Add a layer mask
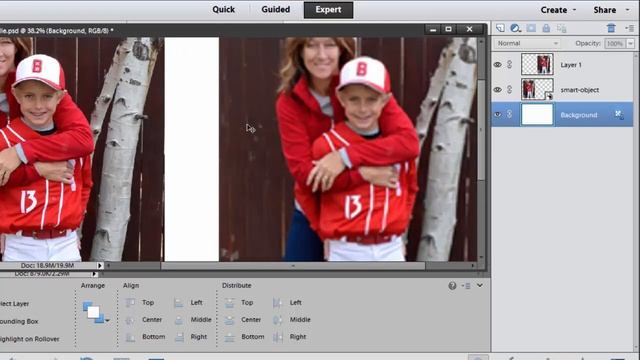 tap(531, 28)
